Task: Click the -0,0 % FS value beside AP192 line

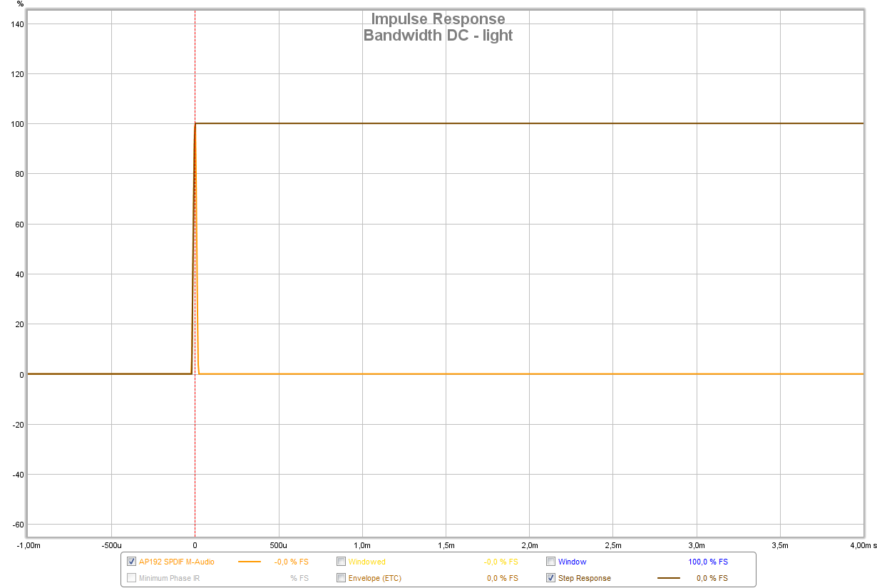Action: tap(292, 562)
